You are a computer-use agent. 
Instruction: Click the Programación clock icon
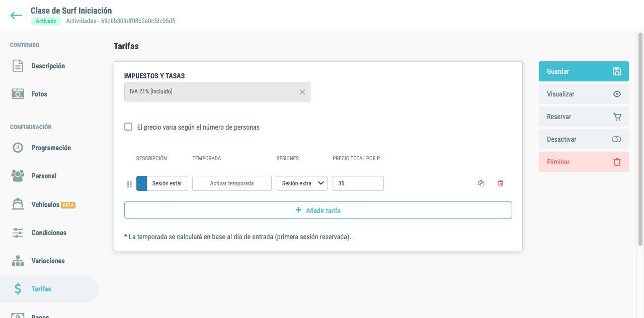click(x=18, y=148)
